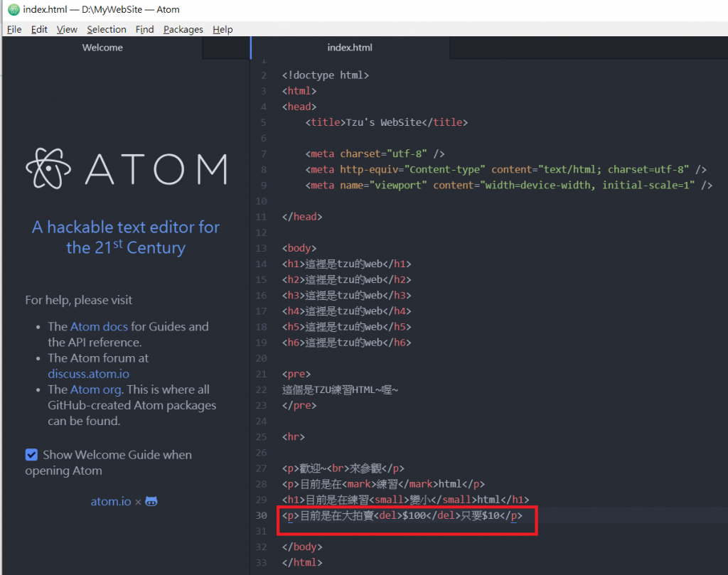
Task: Visit the atom.io link
Action: coord(110,501)
